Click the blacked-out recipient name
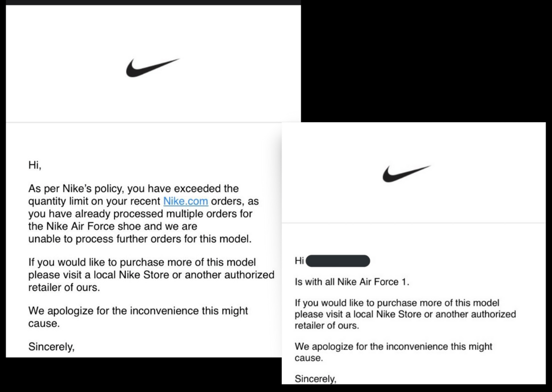This screenshot has height=392, width=552. [x=338, y=261]
